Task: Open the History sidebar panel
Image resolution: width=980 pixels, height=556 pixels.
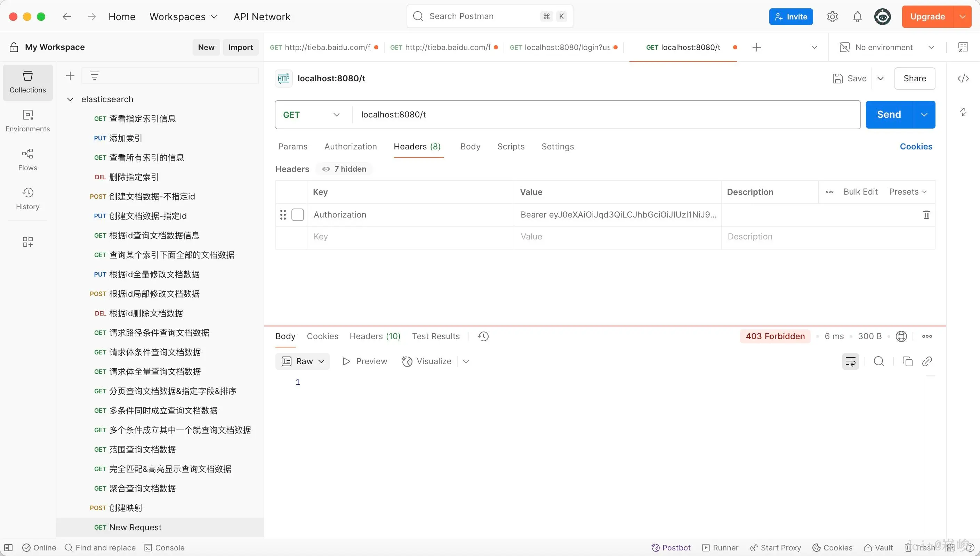Action: point(27,198)
